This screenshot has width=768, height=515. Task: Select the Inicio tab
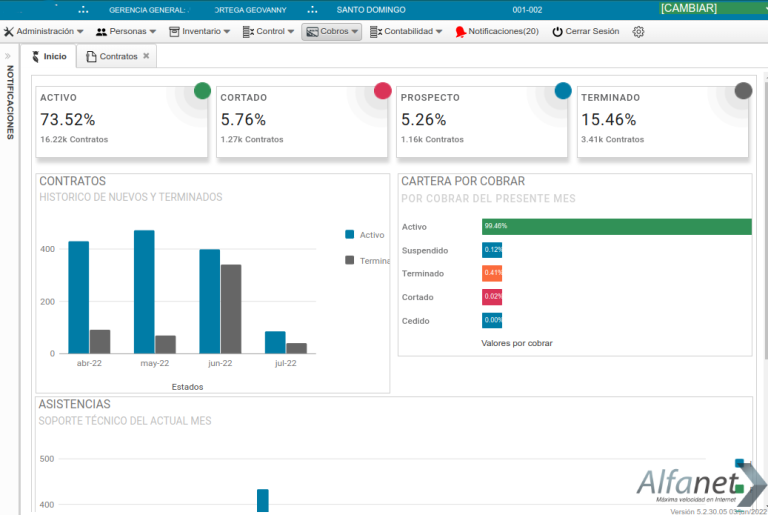pyautogui.click(x=50, y=57)
